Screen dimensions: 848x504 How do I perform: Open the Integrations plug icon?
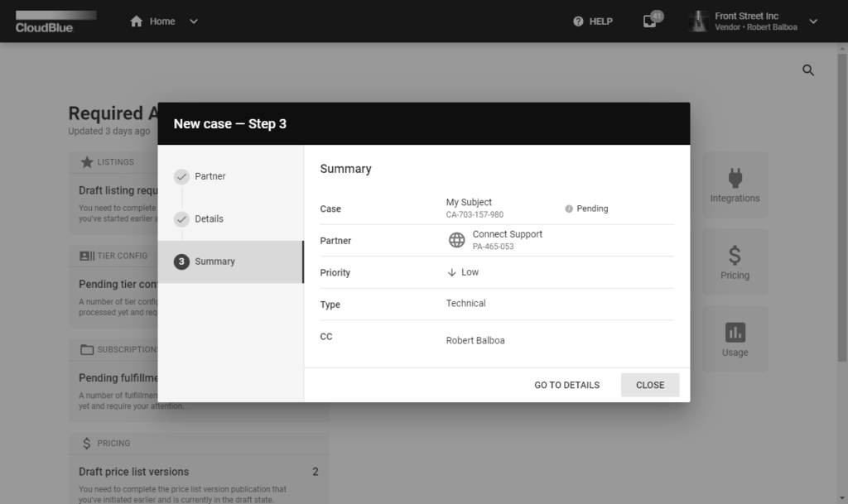(x=735, y=177)
